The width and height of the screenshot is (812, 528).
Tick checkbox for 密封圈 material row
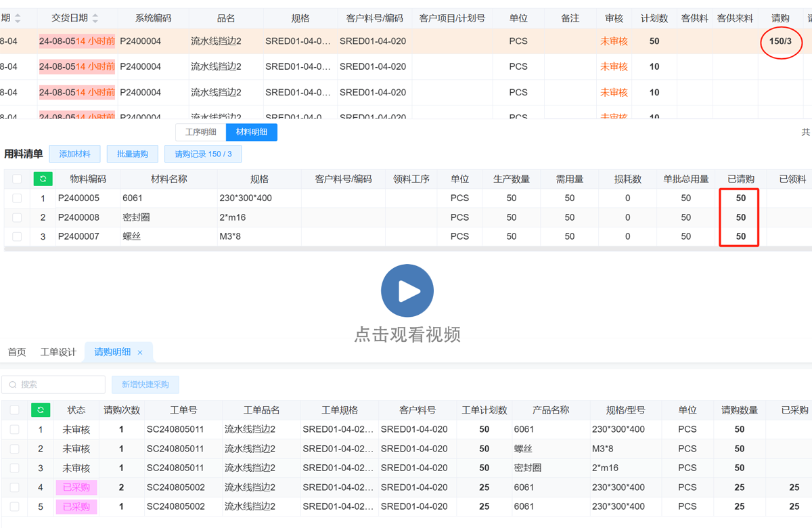coord(17,217)
